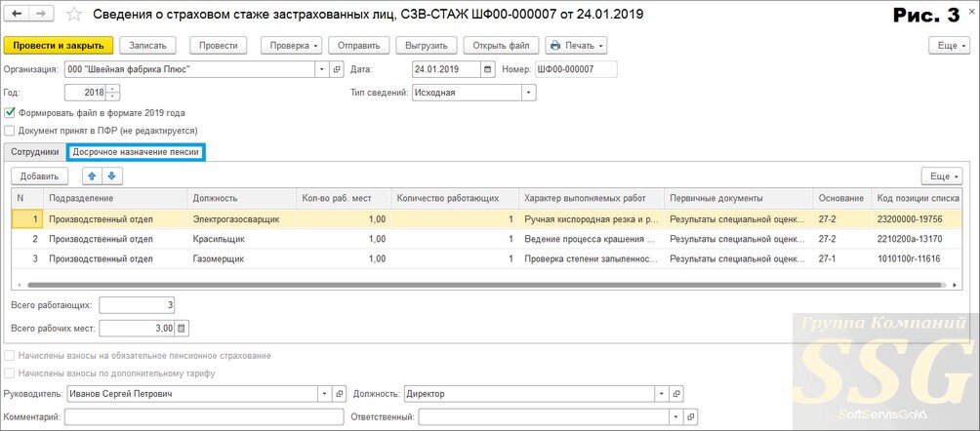
Task: Click Проверка степени запыленнос cell
Action: coord(591,259)
